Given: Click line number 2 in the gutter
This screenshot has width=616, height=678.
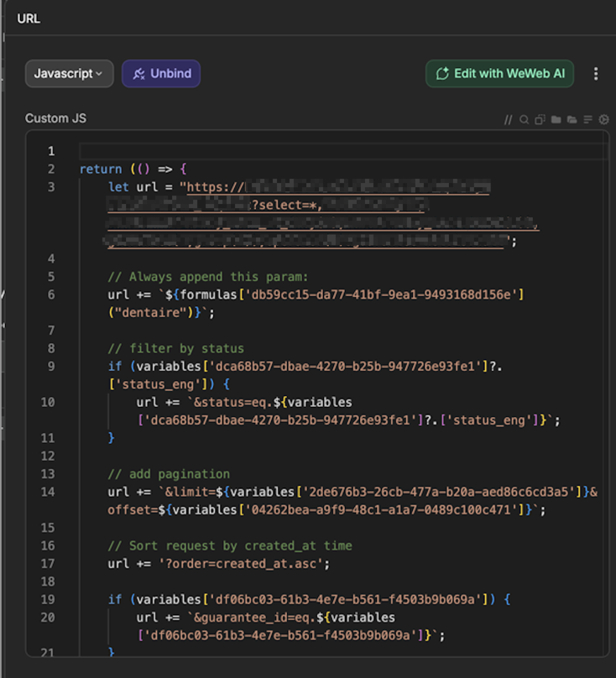Looking at the screenshot, I should 51,169.
